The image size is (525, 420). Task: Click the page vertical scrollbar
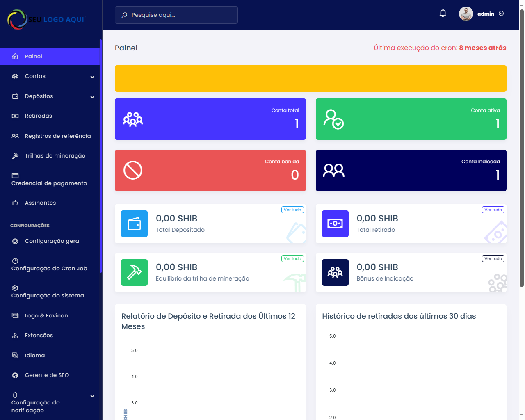[x=522, y=148]
